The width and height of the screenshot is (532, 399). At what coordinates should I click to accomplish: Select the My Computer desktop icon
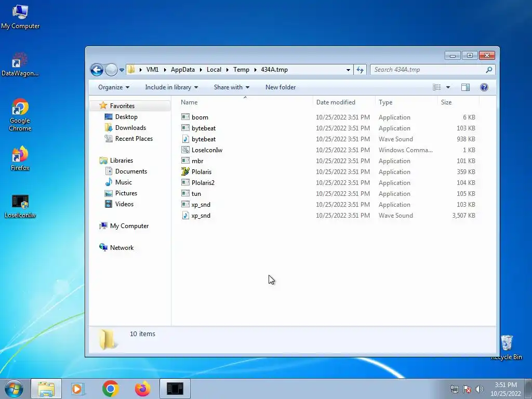point(20,17)
